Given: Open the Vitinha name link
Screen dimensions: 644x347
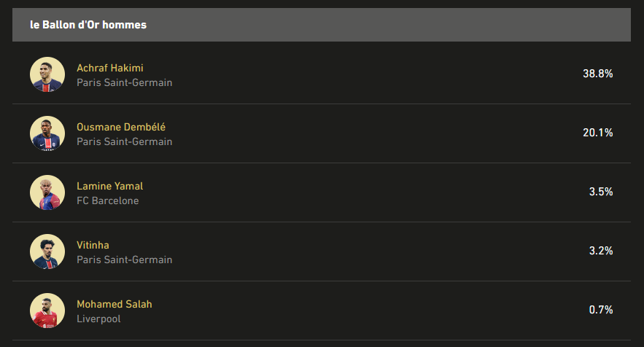Looking at the screenshot, I should [93, 245].
